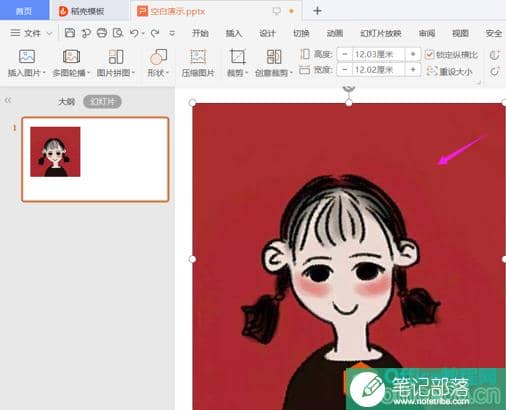Open the hamburger File menu icon
This screenshot has width=506, height=410.
point(15,33)
